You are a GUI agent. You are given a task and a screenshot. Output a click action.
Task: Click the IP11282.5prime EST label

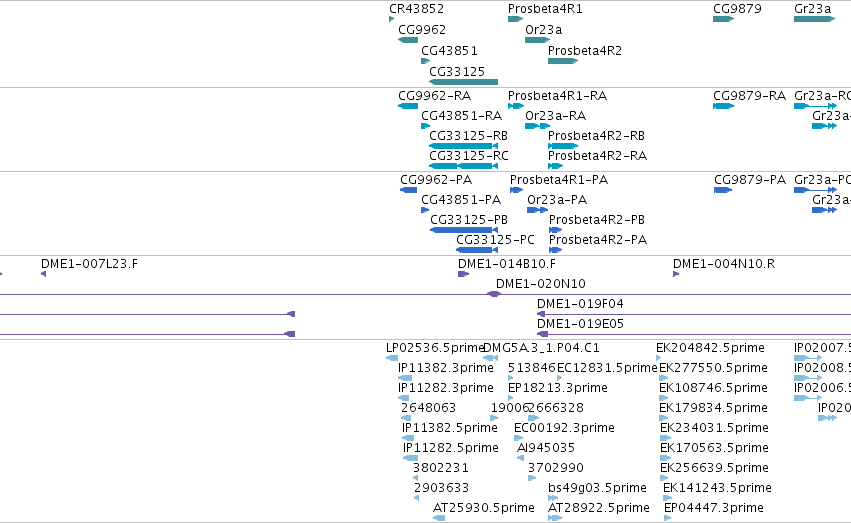pyautogui.click(x=450, y=449)
